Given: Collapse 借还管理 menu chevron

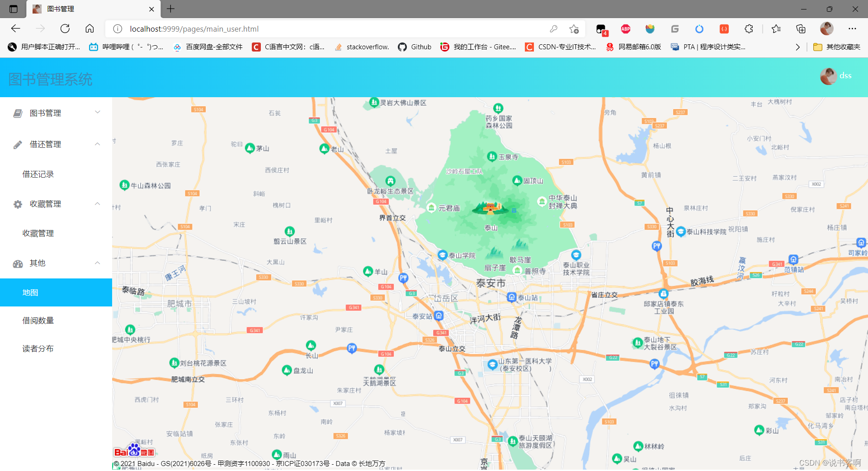Looking at the screenshot, I should click(98, 144).
